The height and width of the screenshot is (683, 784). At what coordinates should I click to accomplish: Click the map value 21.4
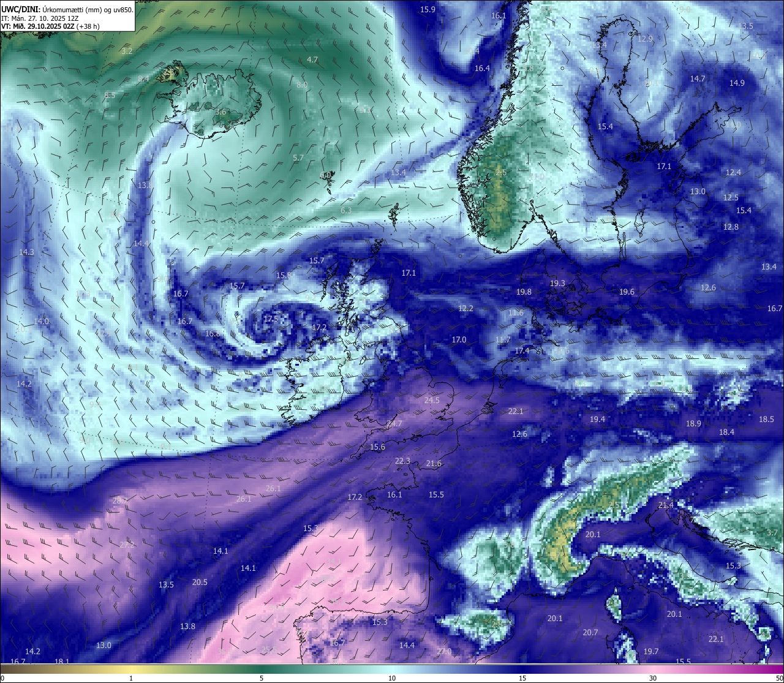pyautogui.click(x=666, y=505)
